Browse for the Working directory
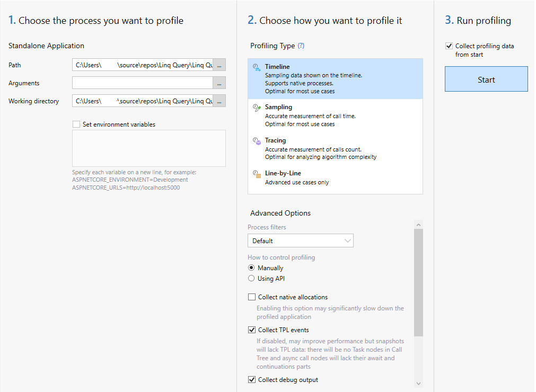This screenshot has width=536, height=392. 218,101
